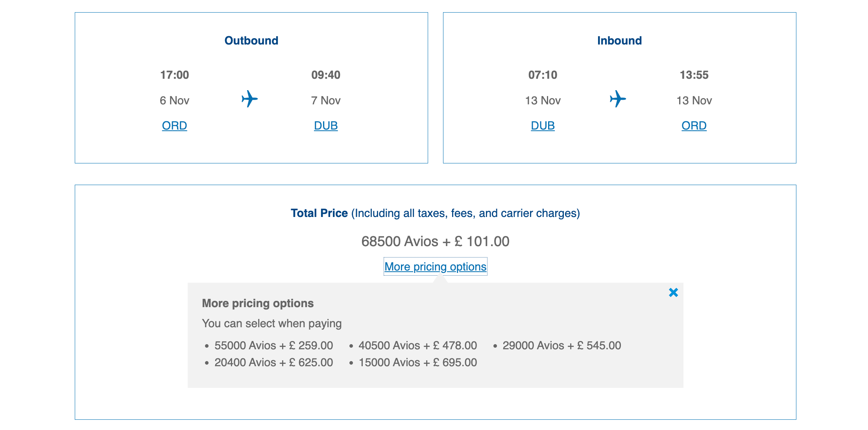Select the 40500 Avios + £478.00 option
868x430 pixels.
(417, 345)
